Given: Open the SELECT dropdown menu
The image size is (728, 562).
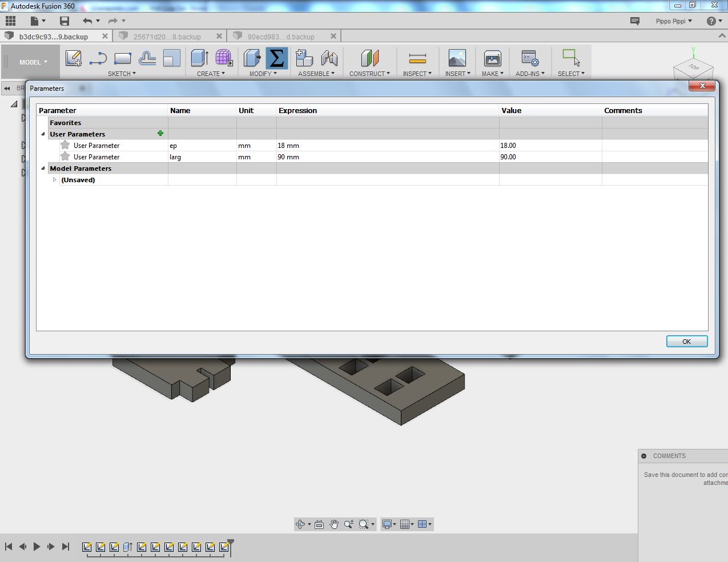Looking at the screenshot, I should [571, 74].
